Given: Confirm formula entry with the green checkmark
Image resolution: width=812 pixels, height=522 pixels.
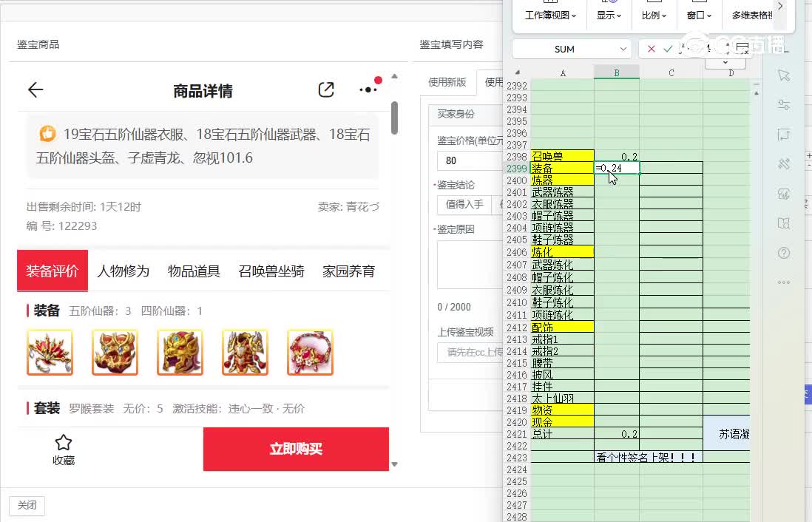Looking at the screenshot, I should click(x=669, y=49).
